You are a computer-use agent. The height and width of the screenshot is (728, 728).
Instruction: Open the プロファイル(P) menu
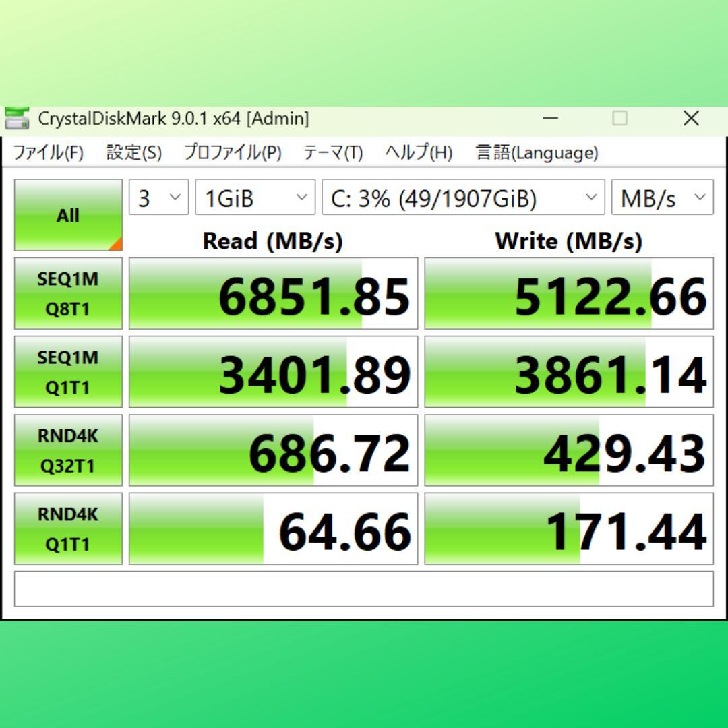[x=232, y=153]
